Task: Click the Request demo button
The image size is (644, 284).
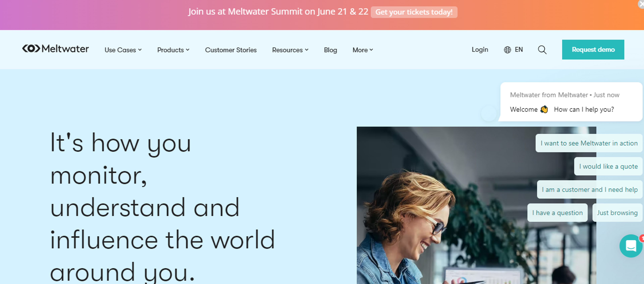Action: [x=593, y=50]
